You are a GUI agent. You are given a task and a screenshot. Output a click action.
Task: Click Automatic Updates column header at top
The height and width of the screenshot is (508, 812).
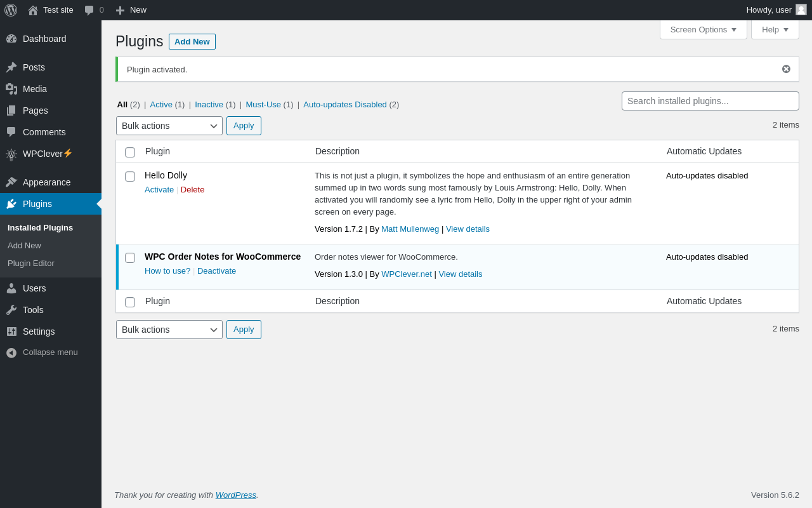coord(704,151)
